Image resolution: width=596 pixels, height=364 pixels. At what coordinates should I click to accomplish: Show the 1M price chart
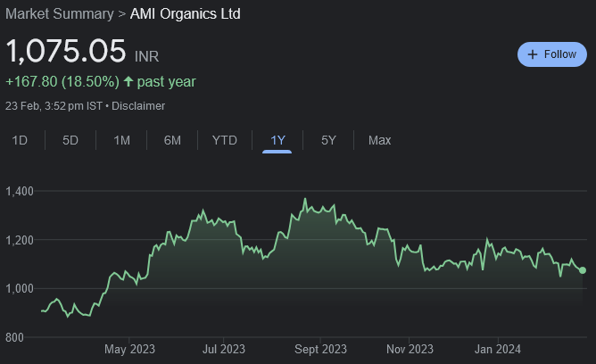coord(122,140)
